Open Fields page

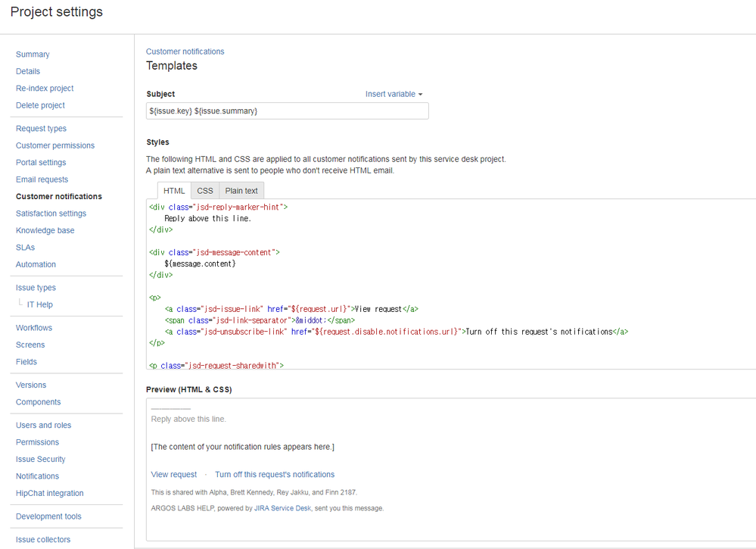point(26,362)
